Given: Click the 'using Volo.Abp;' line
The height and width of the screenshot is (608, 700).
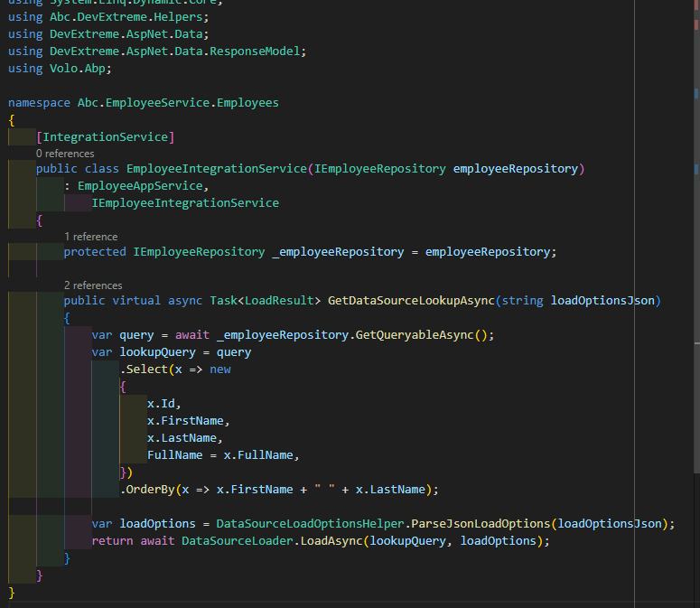Looking at the screenshot, I should click(x=60, y=69).
